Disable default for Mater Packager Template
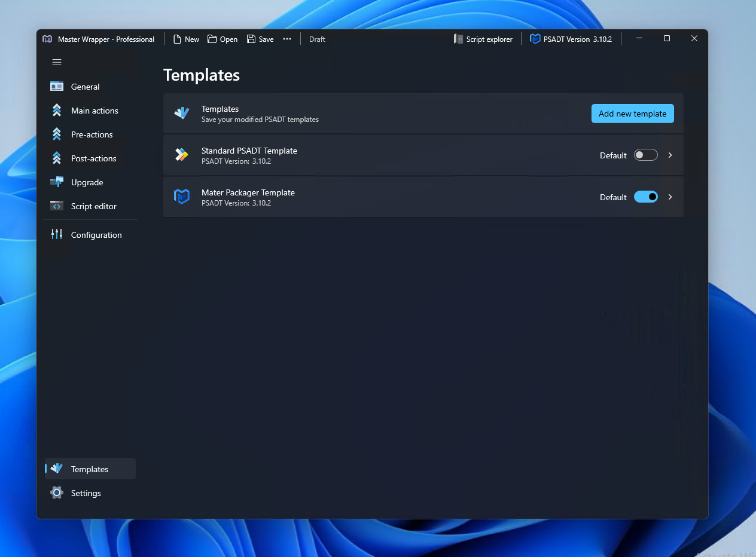The image size is (756, 557). (646, 197)
